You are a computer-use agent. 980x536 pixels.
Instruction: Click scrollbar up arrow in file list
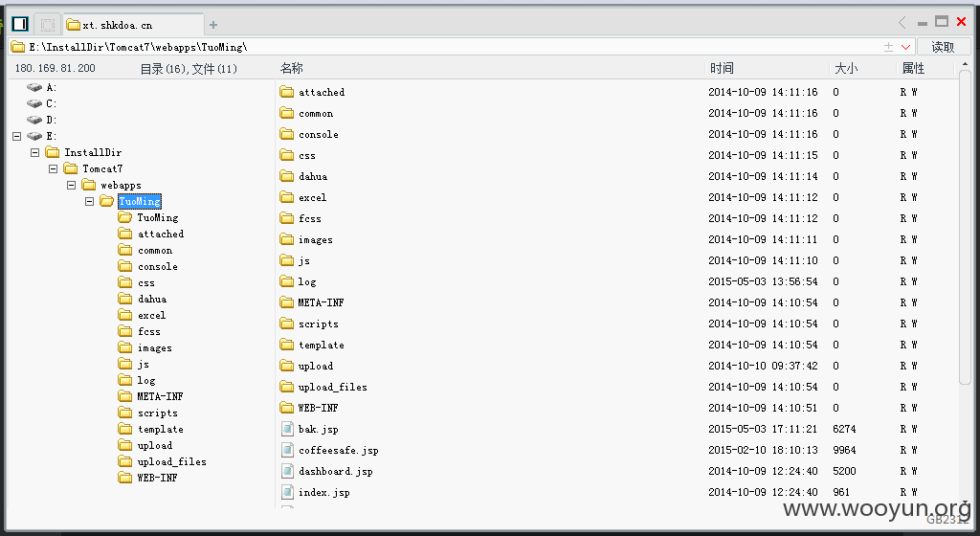965,64
